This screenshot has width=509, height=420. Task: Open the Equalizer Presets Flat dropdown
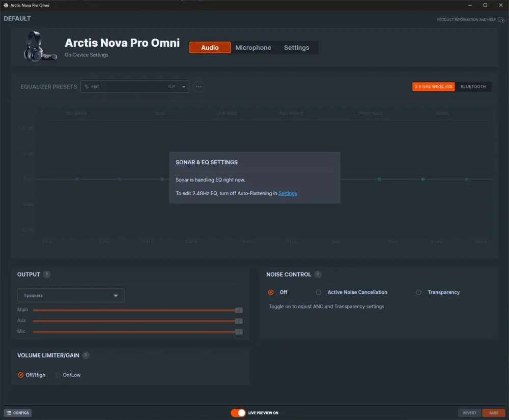click(x=135, y=86)
